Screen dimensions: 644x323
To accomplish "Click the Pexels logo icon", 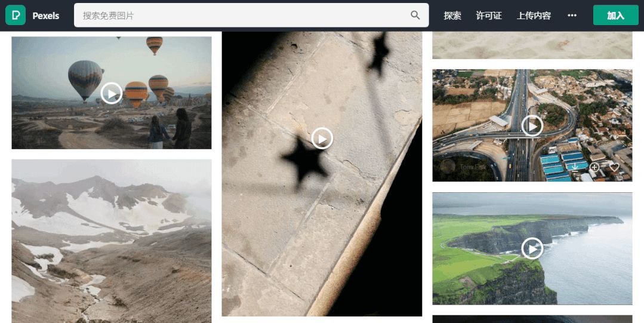I will tap(16, 15).
